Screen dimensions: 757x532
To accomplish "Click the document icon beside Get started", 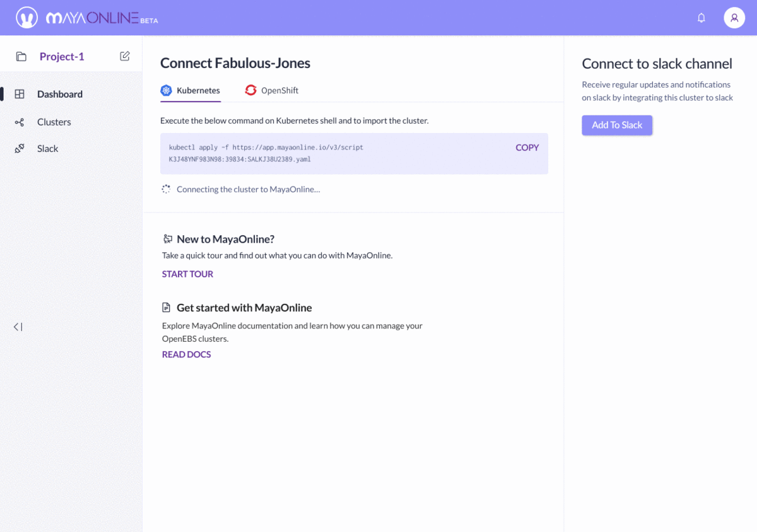I will (x=167, y=308).
